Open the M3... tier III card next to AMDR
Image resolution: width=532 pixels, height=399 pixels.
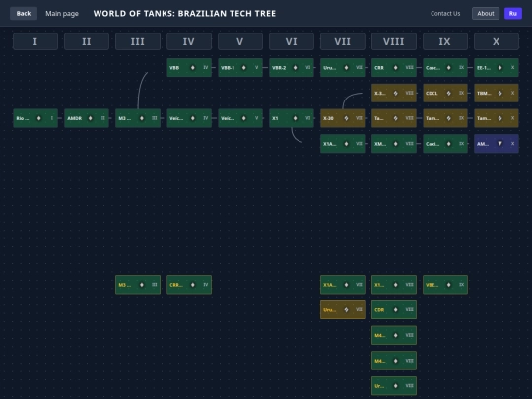pos(138,118)
